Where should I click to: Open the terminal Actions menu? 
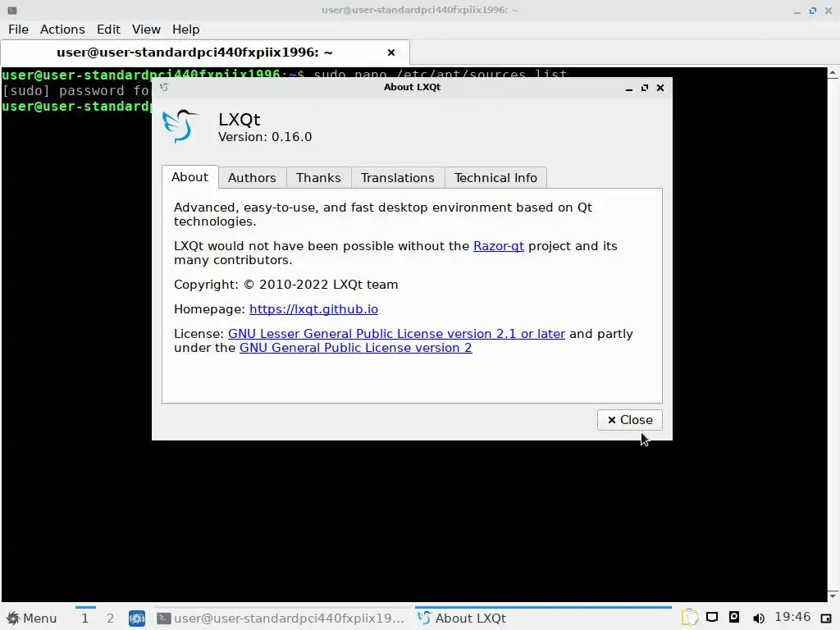(x=62, y=30)
